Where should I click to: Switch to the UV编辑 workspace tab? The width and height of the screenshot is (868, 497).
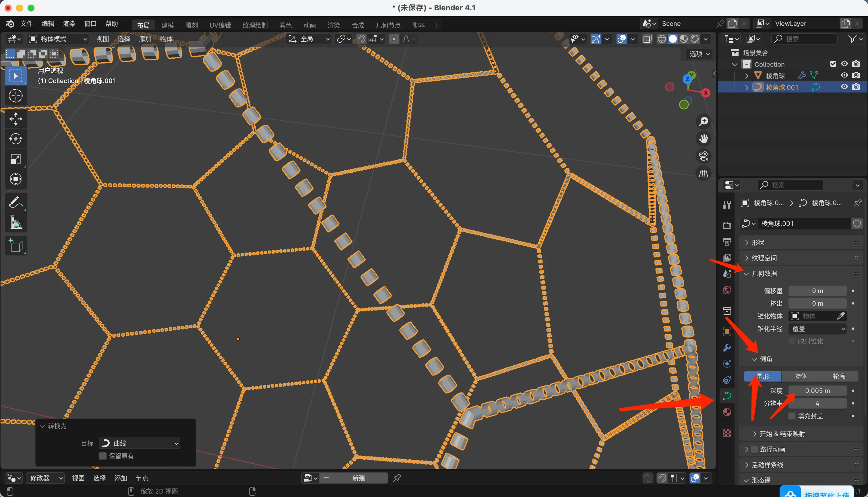point(220,25)
